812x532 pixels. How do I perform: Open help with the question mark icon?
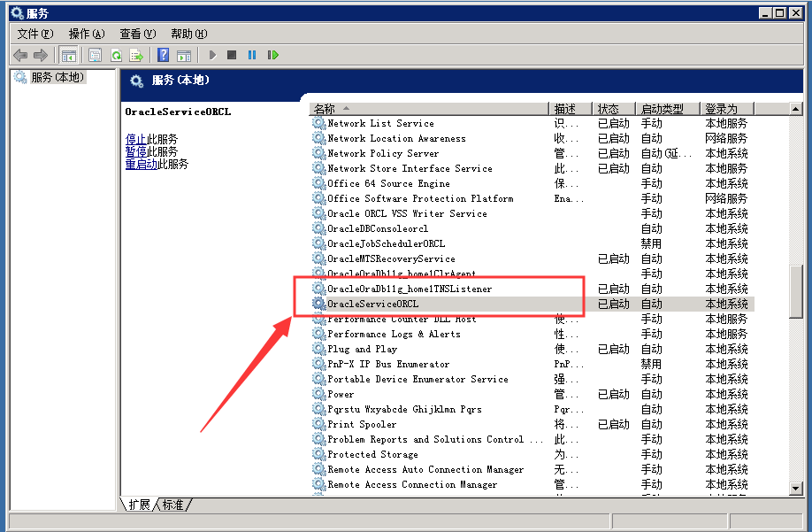click(163, 55)
